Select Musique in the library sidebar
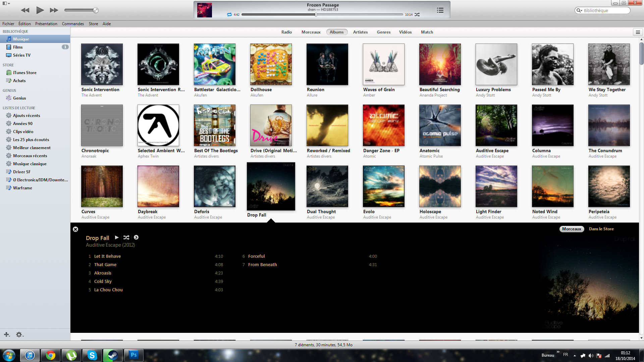This screenshot has width=644, height=362. (x=35, y=39)
